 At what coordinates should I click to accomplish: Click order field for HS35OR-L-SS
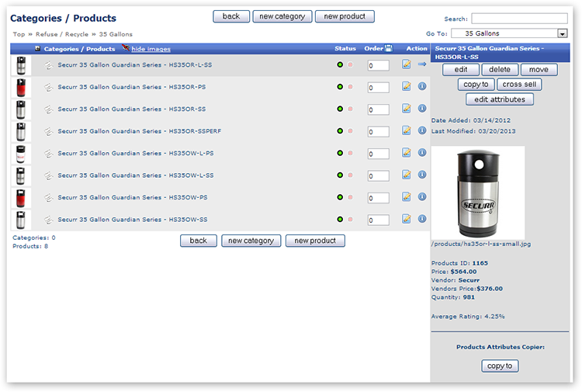tap(378, 66)
